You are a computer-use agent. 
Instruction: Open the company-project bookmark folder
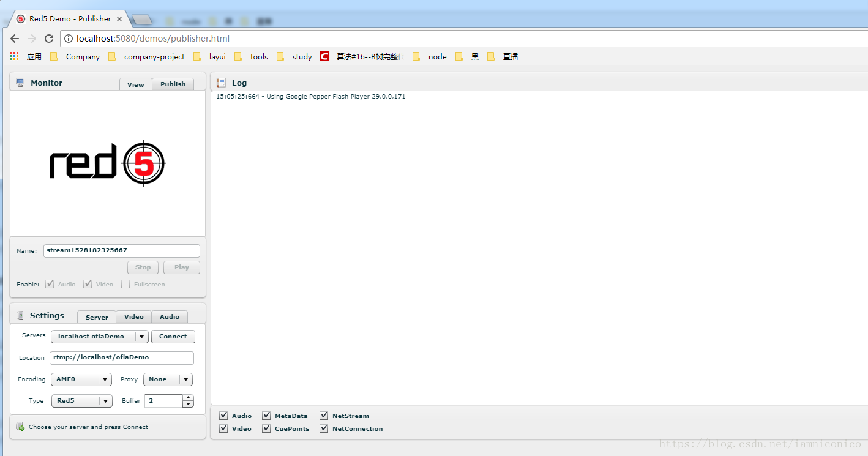click(146, 56)
